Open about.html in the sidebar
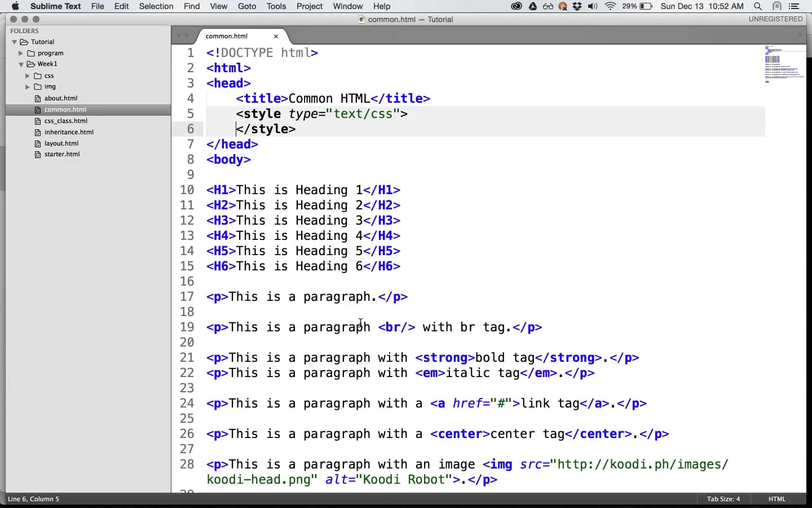812x508 pixels. pos(61,98)
